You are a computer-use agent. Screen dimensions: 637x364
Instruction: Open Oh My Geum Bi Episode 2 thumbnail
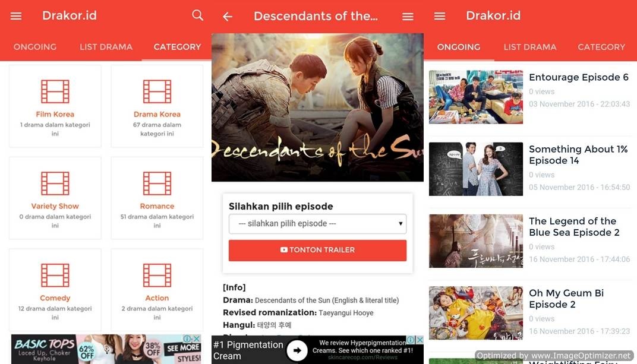(476, 313)
